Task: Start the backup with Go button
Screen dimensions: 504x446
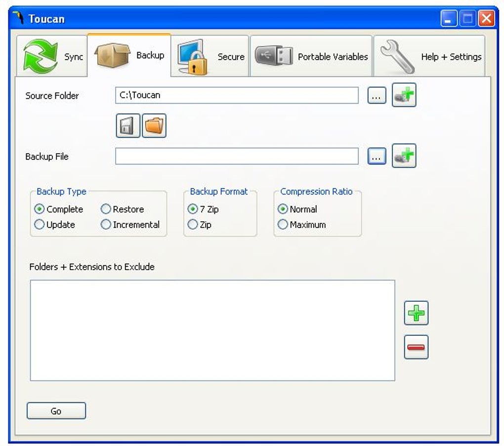Action: [56, 411]
